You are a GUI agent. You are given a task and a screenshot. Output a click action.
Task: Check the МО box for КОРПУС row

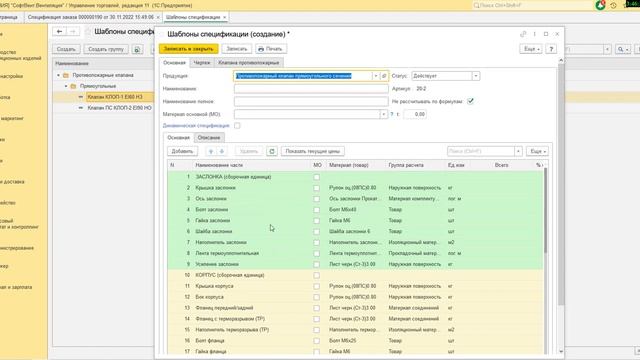coord(316,276)
